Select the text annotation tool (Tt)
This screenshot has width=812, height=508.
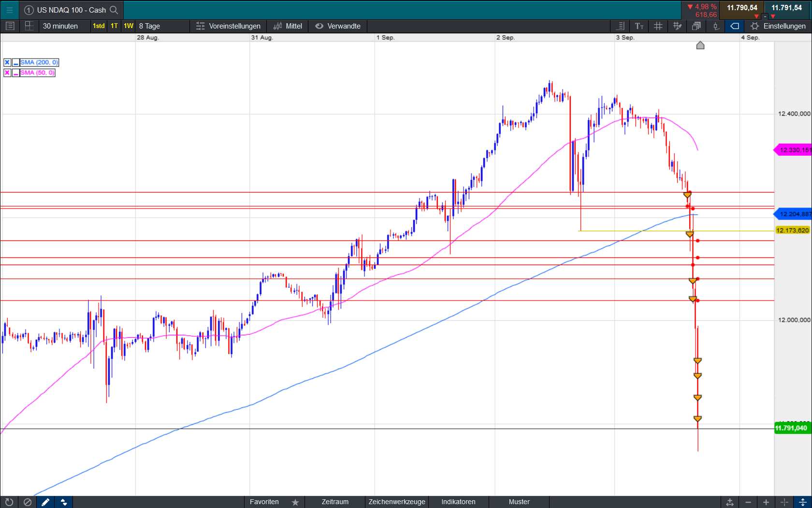(639, 26)
